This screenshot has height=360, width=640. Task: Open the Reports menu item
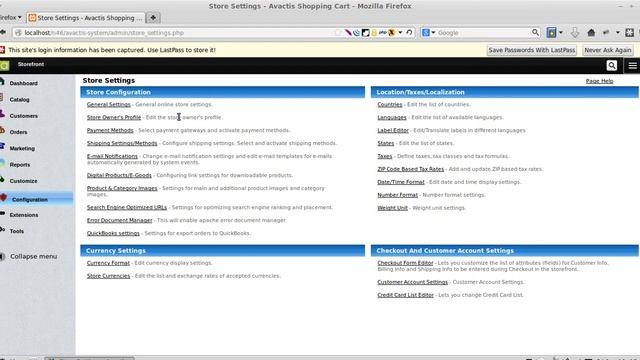pyautogui.click(x=20, y=164)
